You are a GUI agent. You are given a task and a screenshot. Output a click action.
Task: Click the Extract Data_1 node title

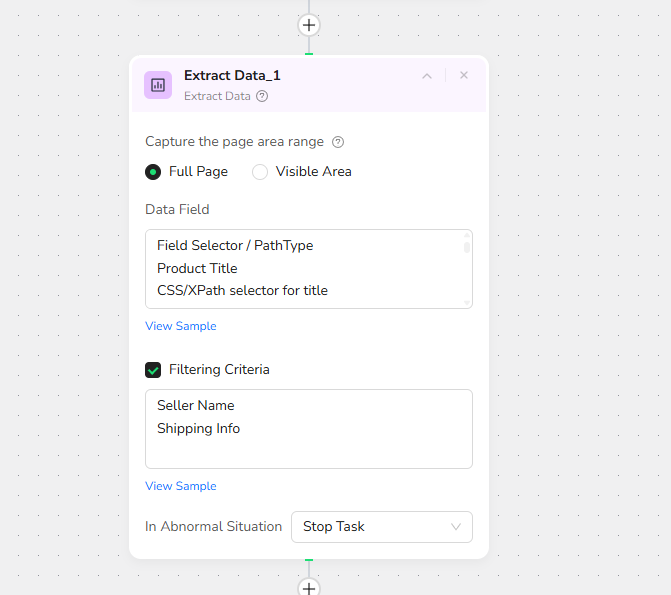[232, 76]
